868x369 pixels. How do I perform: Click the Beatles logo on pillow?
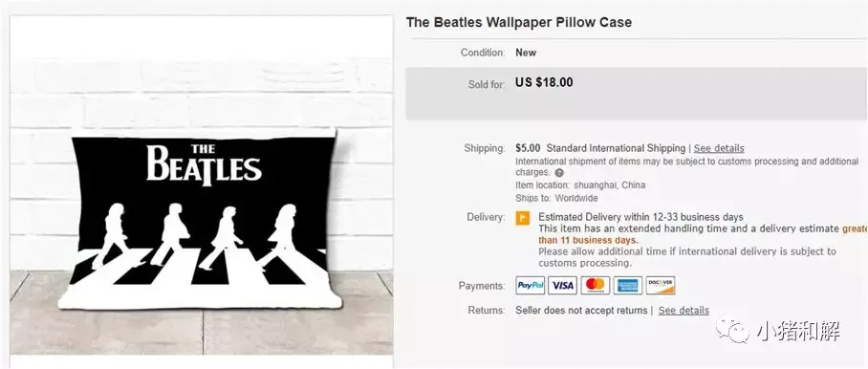[204, 163]
